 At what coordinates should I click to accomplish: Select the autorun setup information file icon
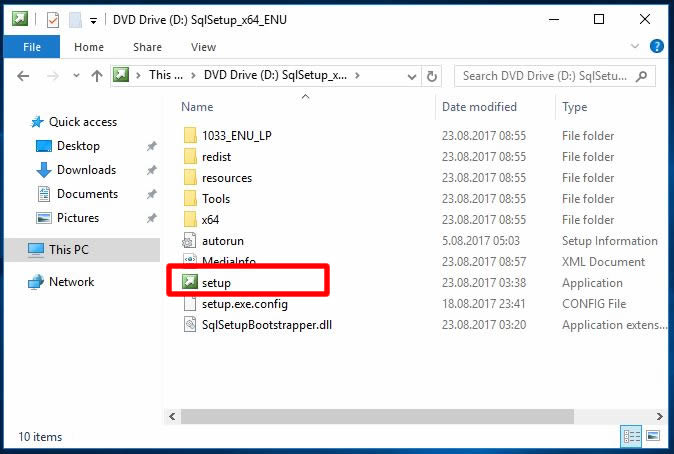[191, 241]
